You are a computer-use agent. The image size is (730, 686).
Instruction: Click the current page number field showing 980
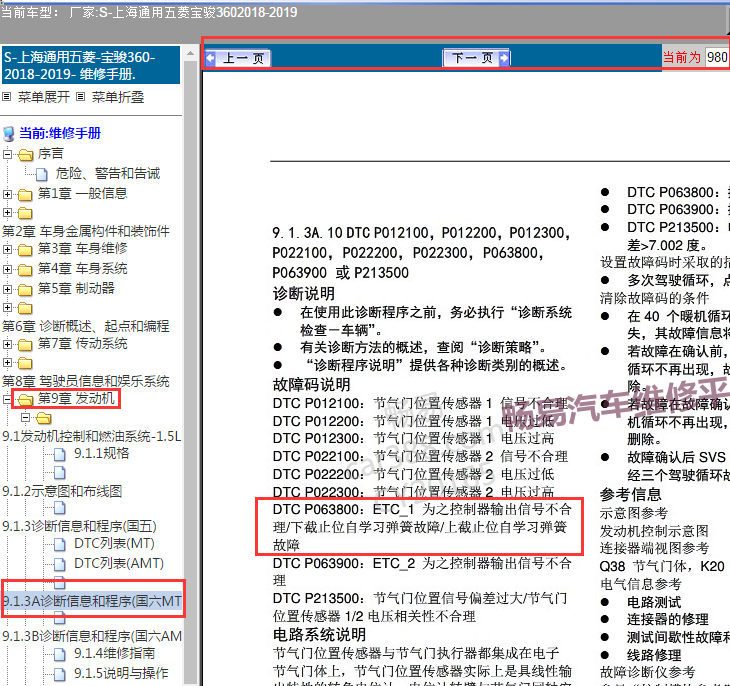pyautogui.click(x=717, y=57)
